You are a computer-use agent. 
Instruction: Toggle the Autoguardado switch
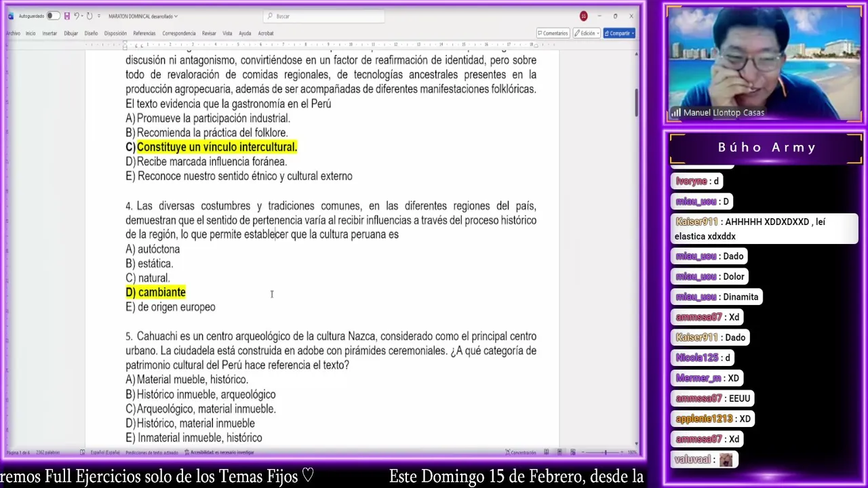[x=53, y=16]
